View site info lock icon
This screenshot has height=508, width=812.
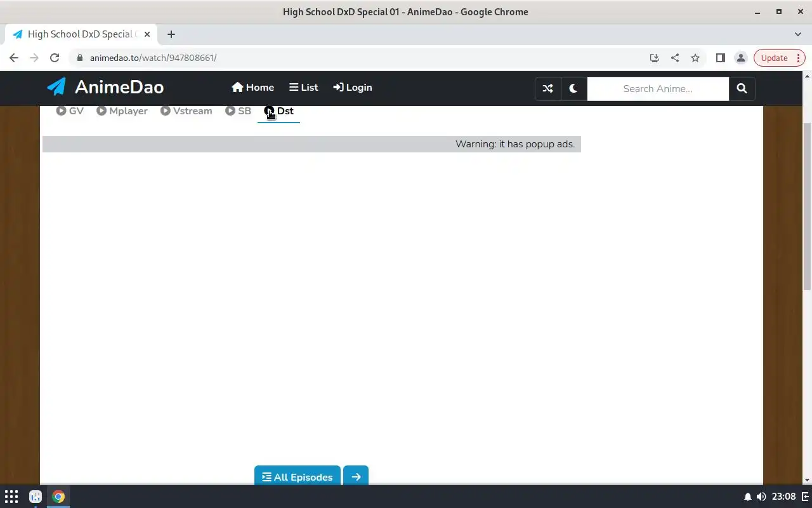coord(79,58)
